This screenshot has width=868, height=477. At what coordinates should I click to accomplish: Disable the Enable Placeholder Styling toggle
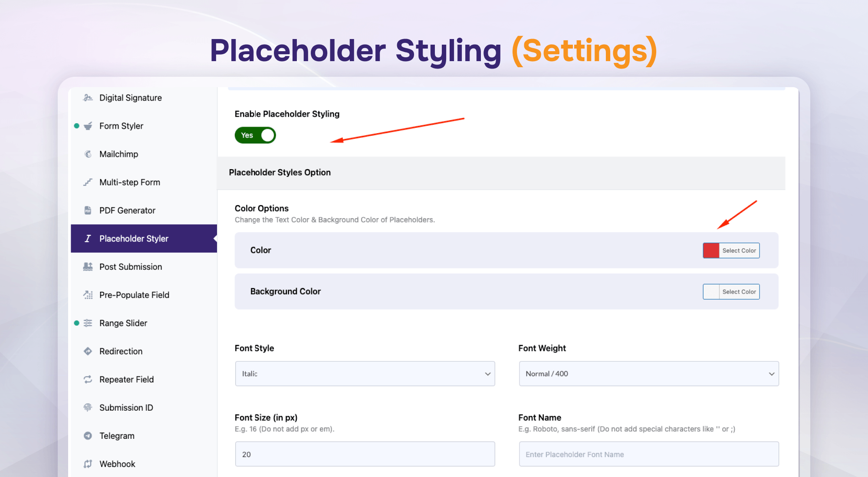[x=255, y=135]
